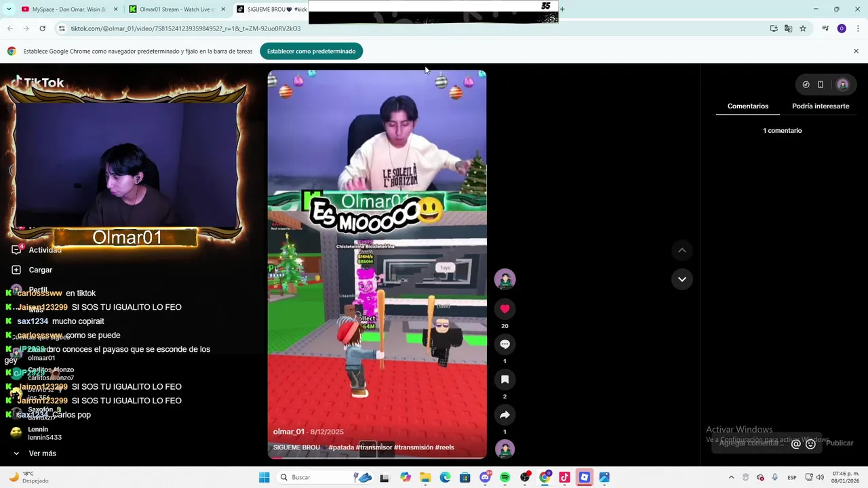The image size is (868, 488).
Task: Show hidden system tray icons chevron
Action: coord(731,477)
